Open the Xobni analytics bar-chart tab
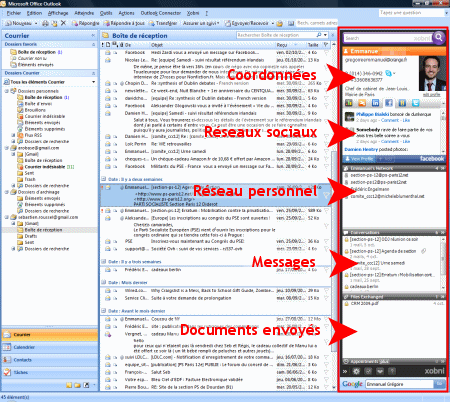 pos(349,103)
